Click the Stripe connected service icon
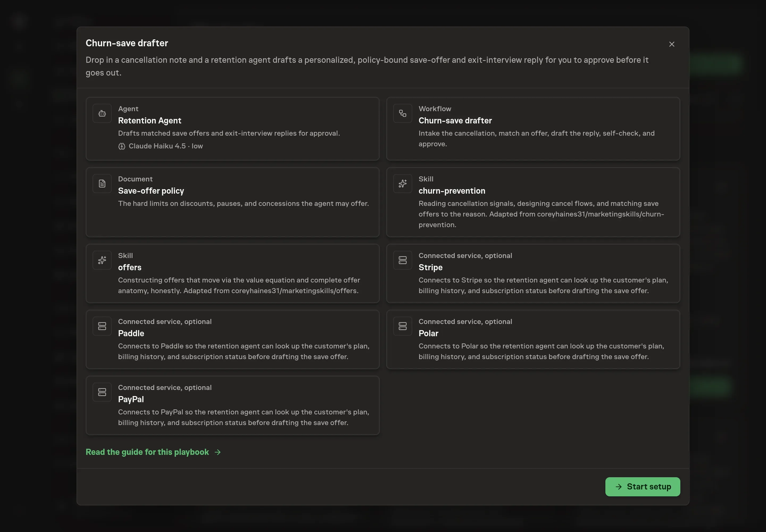This screenshot has height=532, width=766. point(402,260)
